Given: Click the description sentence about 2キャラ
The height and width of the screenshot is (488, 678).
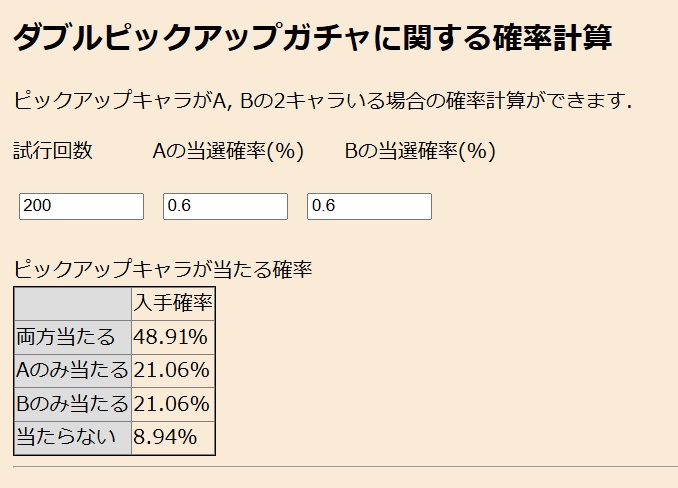Looking at the screenshot, I should click(x=322, y=100).
